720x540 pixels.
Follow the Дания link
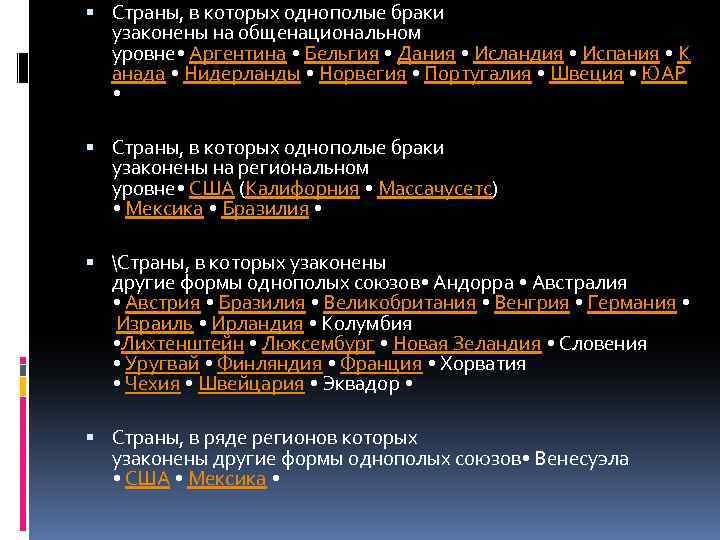click(426, 54)
